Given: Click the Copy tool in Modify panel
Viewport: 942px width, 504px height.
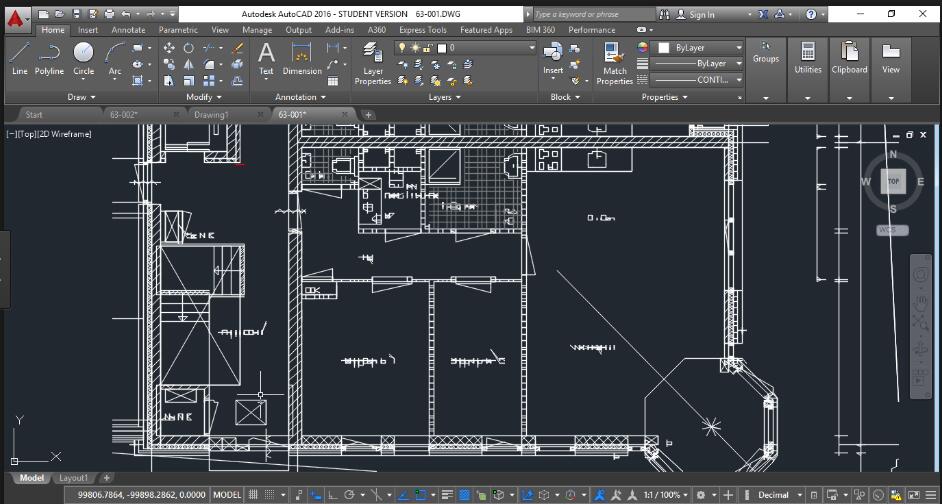Looking at the screenshot, I should [169, 64].
